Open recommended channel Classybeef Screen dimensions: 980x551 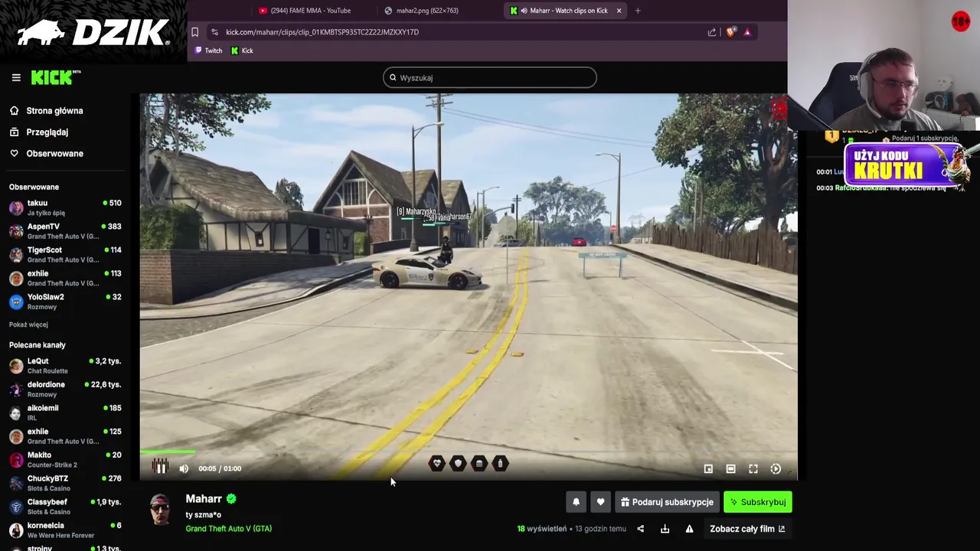click(65, 507)
